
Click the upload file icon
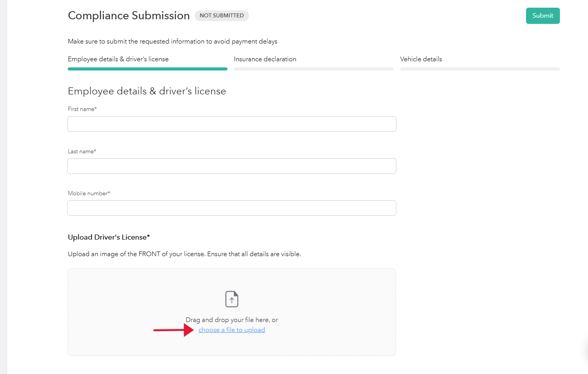[x=232, y=299]
